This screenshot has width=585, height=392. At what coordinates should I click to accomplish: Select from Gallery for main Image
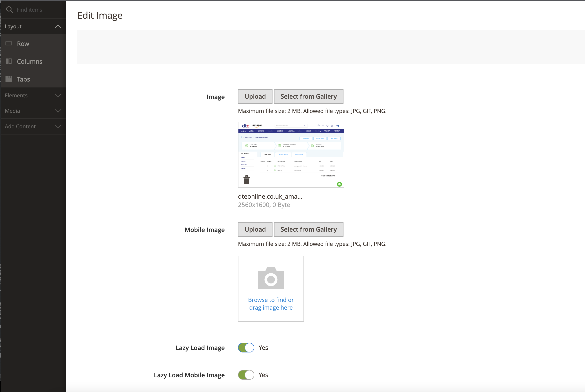click(309, 96)
